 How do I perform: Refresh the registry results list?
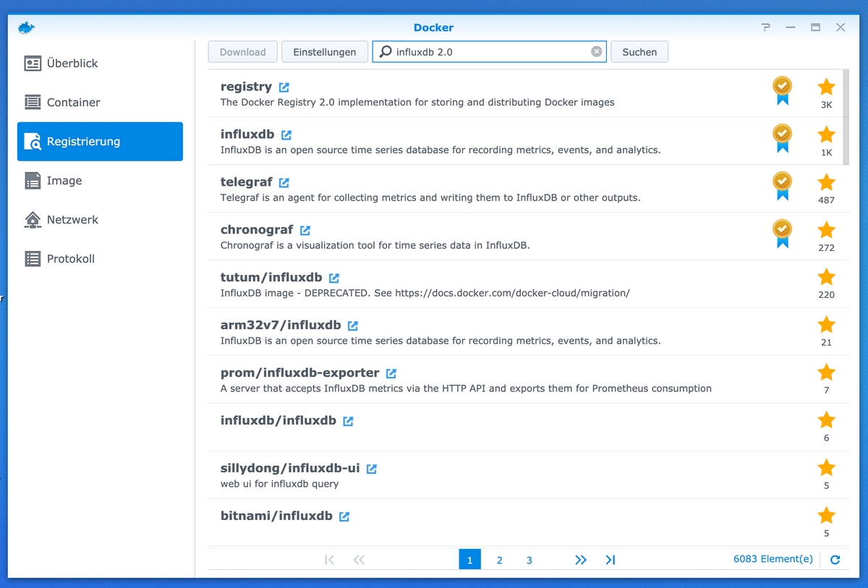835,560
